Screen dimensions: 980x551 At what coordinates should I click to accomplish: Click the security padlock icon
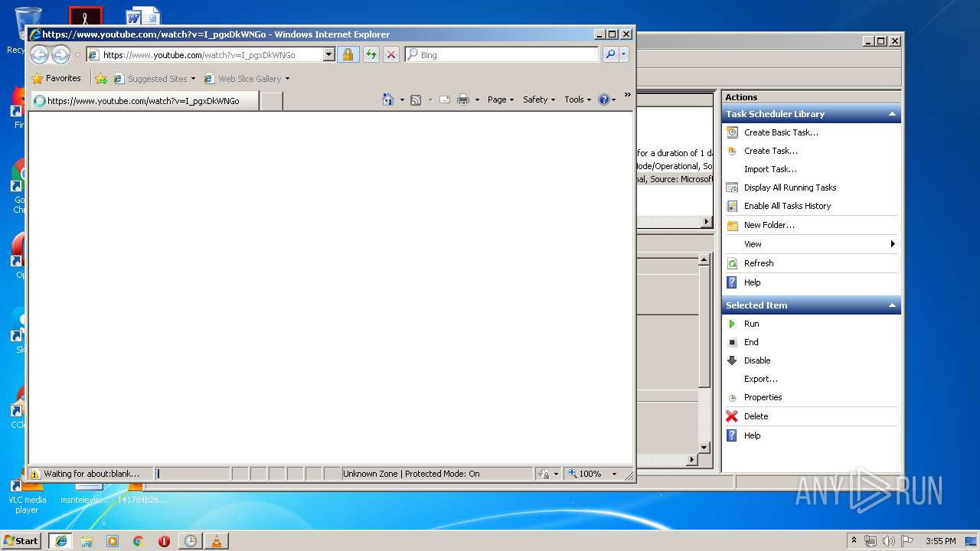(x=348, y=54)
